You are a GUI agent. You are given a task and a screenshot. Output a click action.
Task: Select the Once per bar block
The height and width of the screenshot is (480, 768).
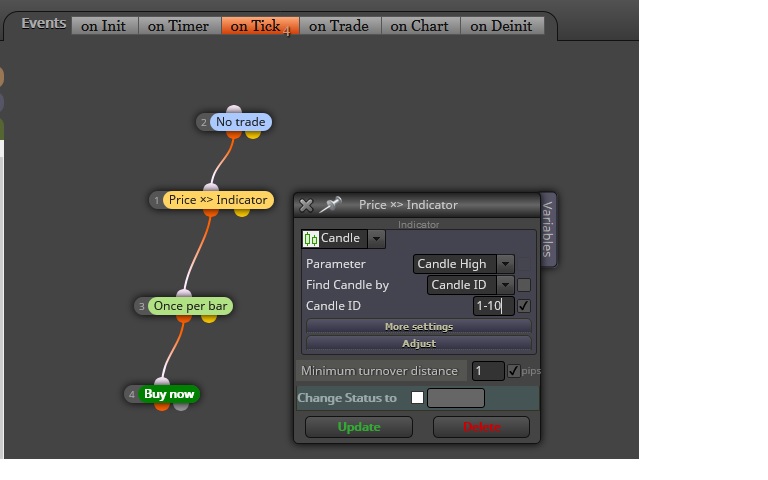tap(190, 306)
